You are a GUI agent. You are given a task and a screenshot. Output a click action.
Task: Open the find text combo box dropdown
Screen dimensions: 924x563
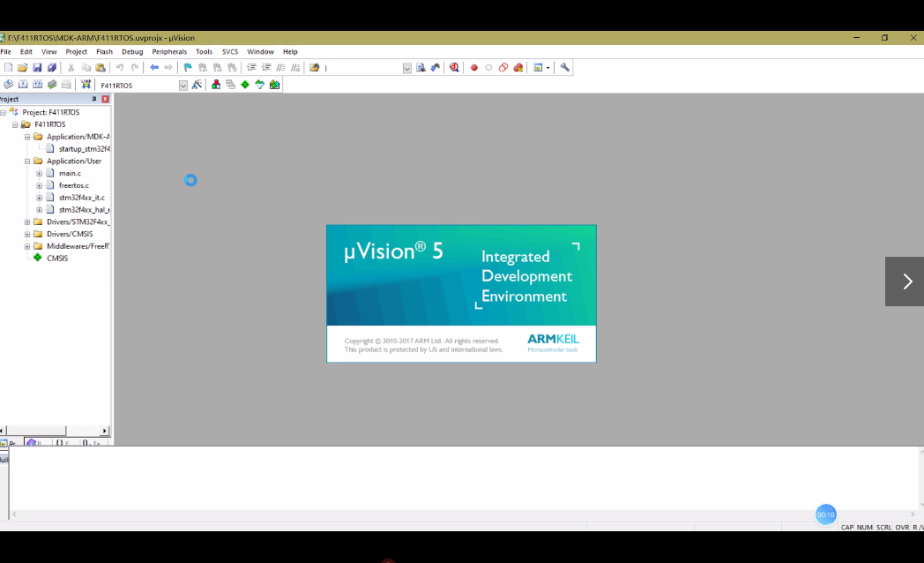point(407,68)
